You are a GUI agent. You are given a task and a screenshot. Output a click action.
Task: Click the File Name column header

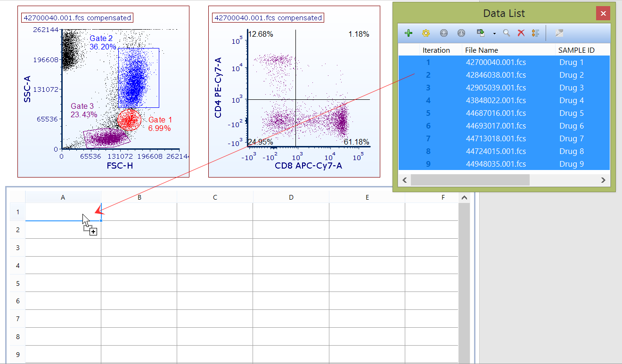pyautogui.click(x=481, y=50)
